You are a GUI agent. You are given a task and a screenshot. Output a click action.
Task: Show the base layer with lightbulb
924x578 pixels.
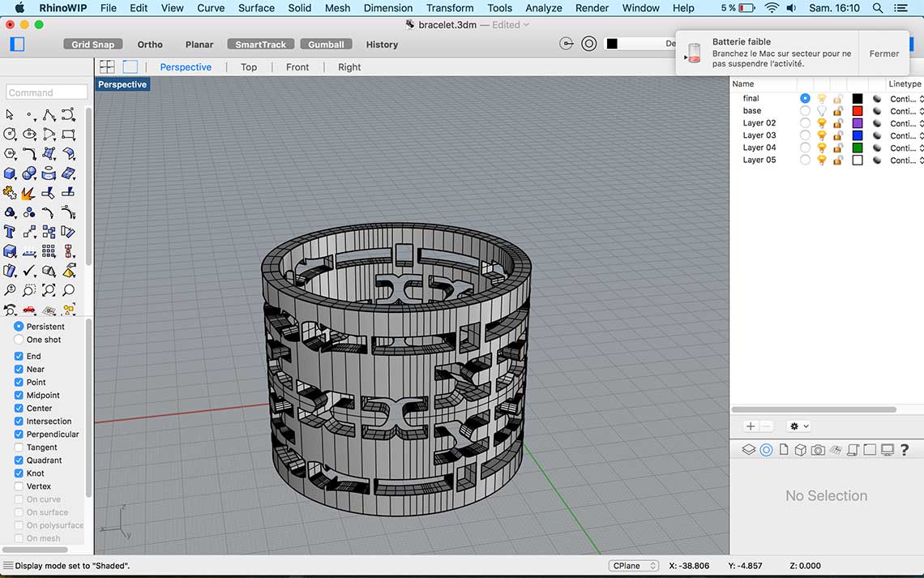click(x=821, y=111)
